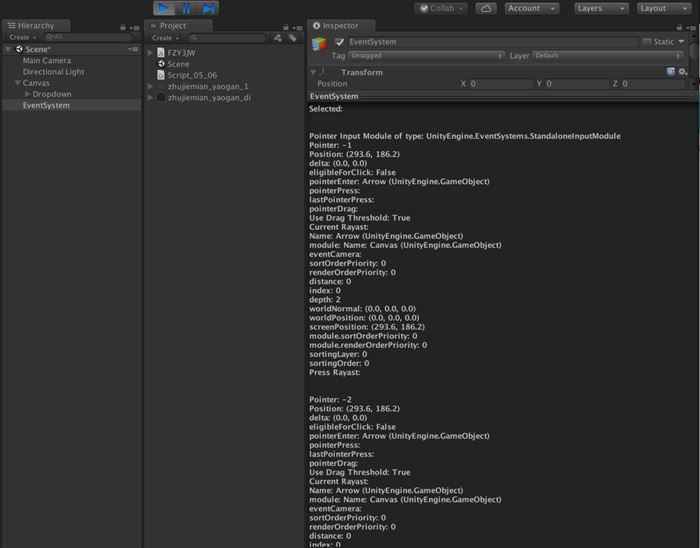
Task: Expand the FZY3JW folder in Project
Action: (149, 52)
